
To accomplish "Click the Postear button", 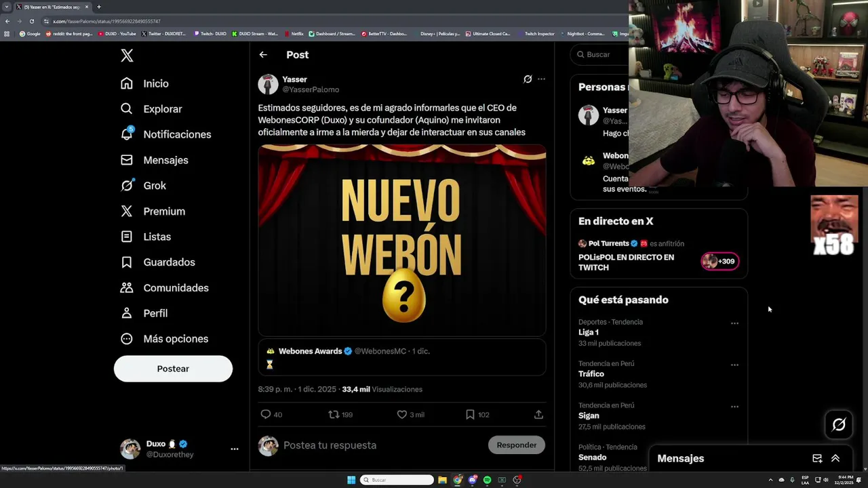I will point(173,369).
